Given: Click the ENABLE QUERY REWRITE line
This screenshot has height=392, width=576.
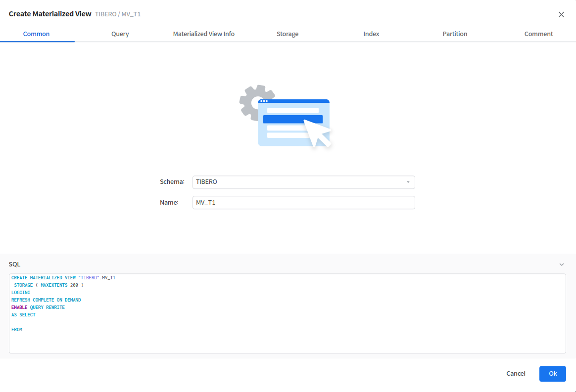Looking at the screenshot, I should 38,307.
